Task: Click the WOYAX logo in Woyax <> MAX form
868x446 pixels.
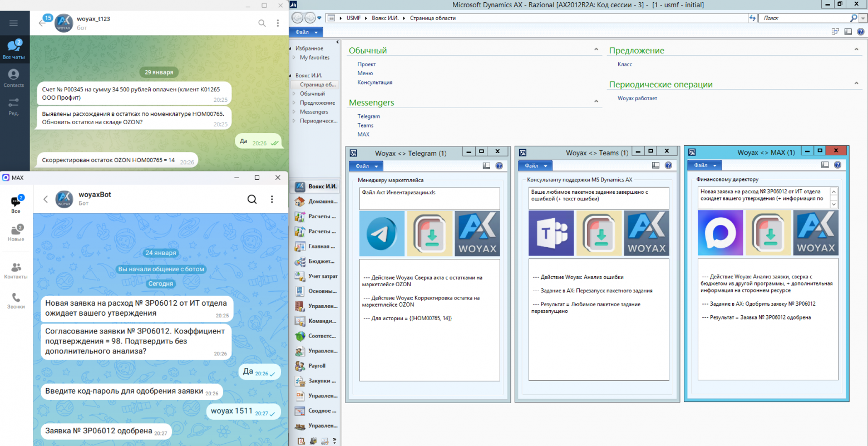Action: pyautogui.click(x=816, y=233)
